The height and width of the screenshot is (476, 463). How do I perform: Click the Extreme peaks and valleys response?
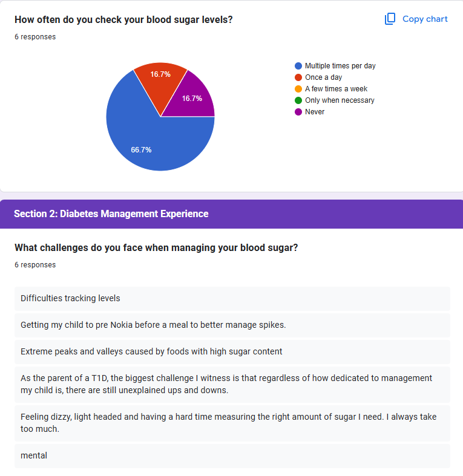(151, 351)
